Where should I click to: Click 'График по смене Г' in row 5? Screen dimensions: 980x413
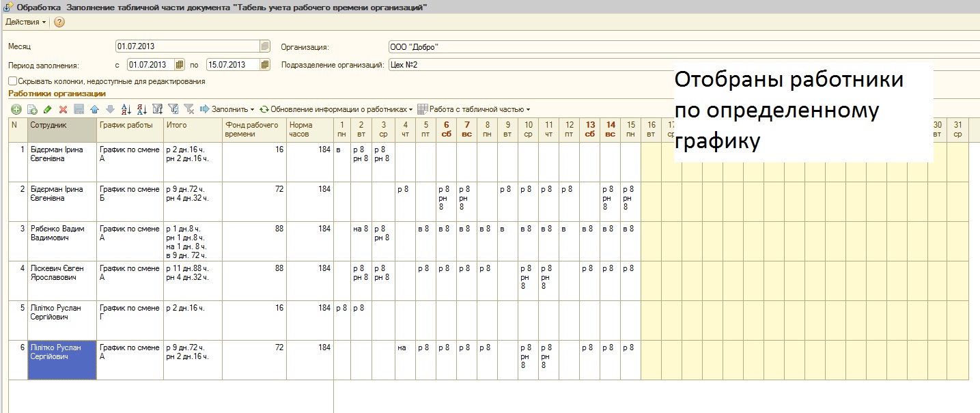click(x=130, y=320)
